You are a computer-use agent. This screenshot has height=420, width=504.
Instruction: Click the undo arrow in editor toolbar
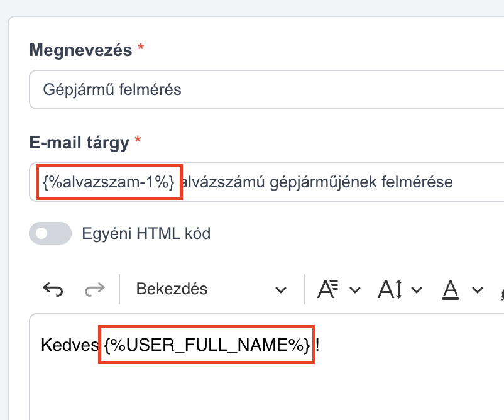click(x=53, y=289)
